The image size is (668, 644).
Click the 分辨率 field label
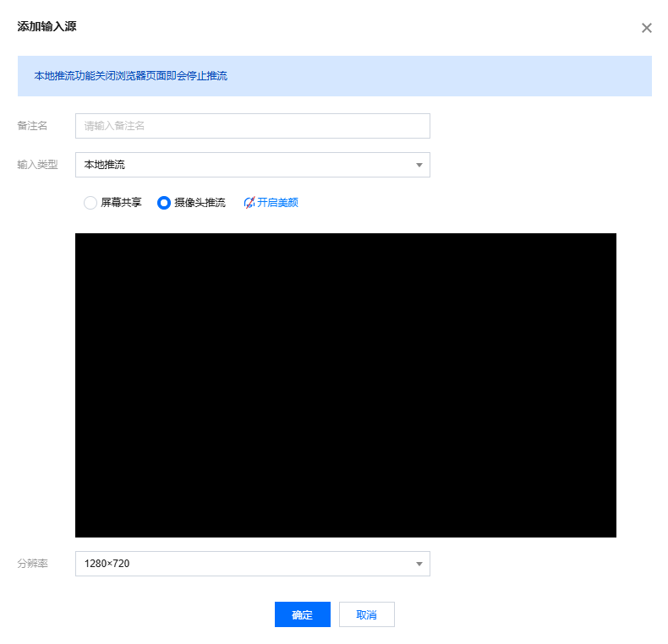click(32, 564)
